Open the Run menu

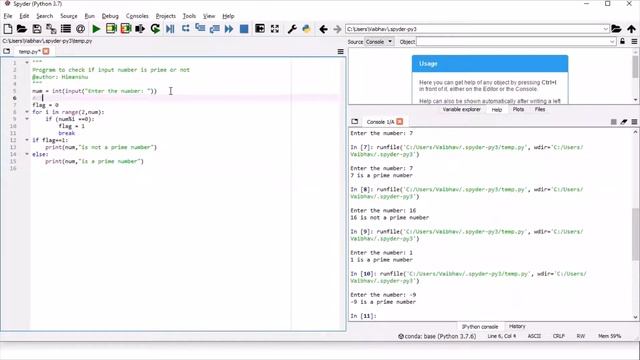pos(89,16)
